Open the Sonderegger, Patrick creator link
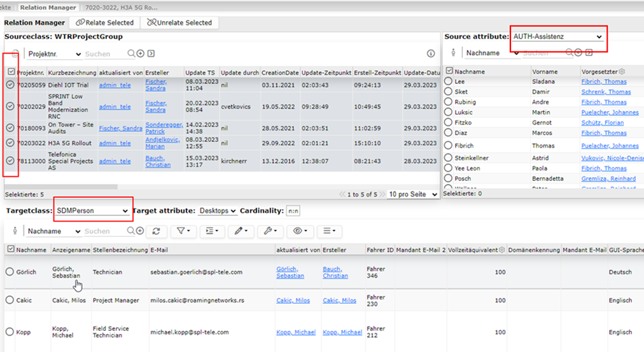 [x=164, y=128]
